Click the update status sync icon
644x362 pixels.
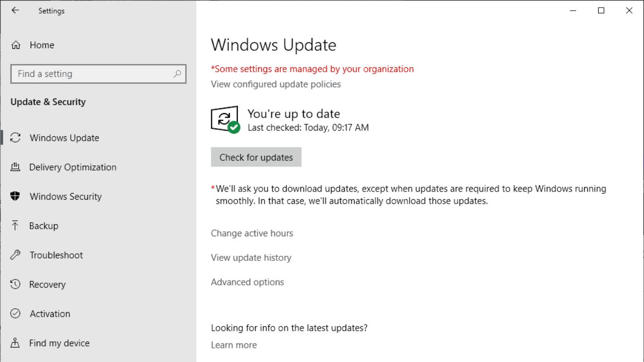point(225,120)
